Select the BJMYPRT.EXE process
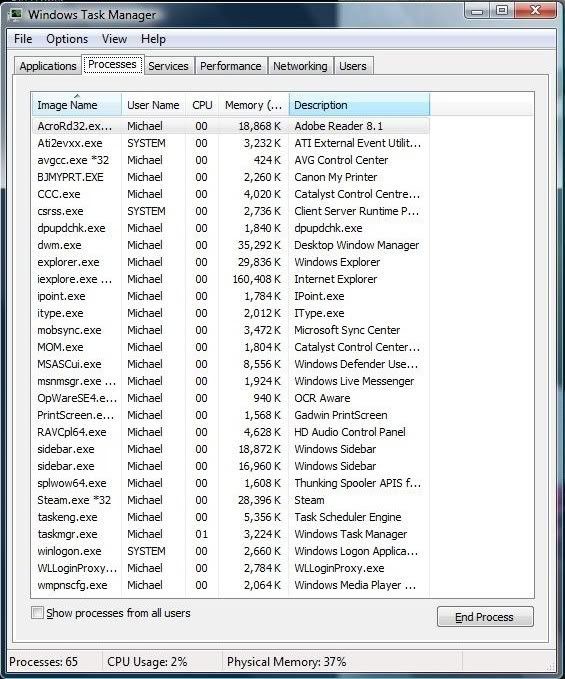 231,177
